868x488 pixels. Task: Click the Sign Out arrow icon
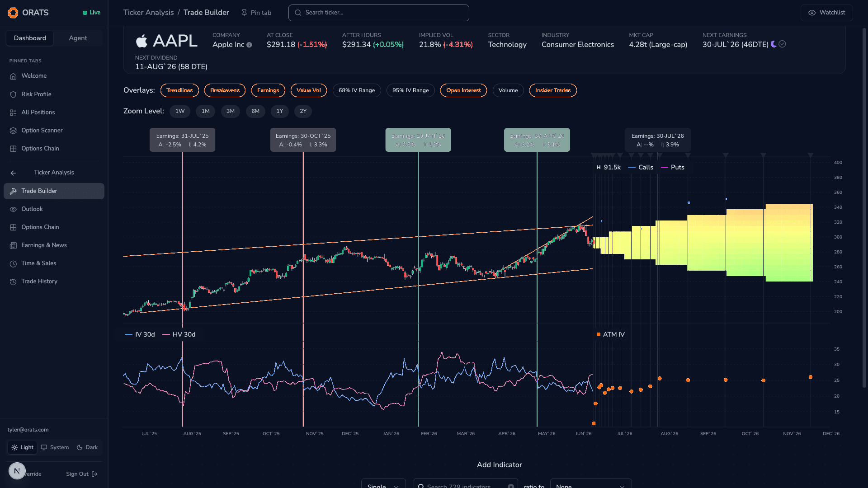[94, 474]
